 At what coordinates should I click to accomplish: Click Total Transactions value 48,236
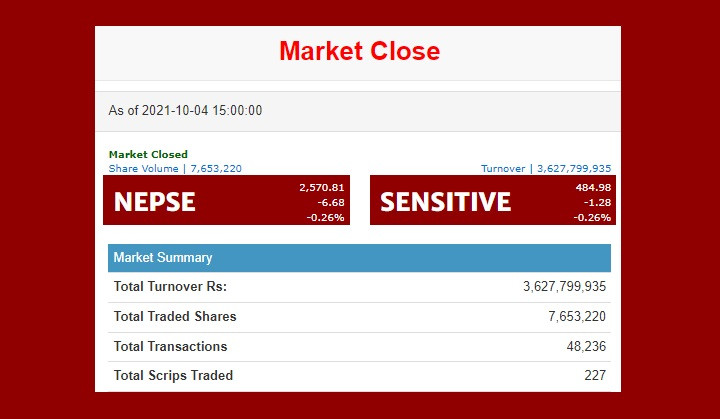coord(586,346)
